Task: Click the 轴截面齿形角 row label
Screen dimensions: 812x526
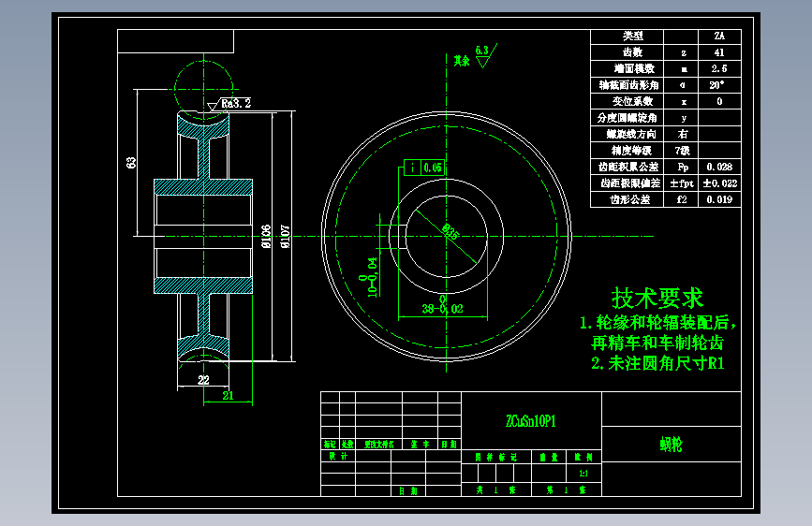Action: click(628, 85)
